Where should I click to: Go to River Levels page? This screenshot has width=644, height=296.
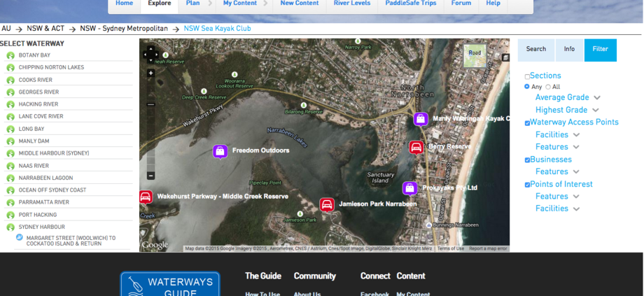click(352, 3)
